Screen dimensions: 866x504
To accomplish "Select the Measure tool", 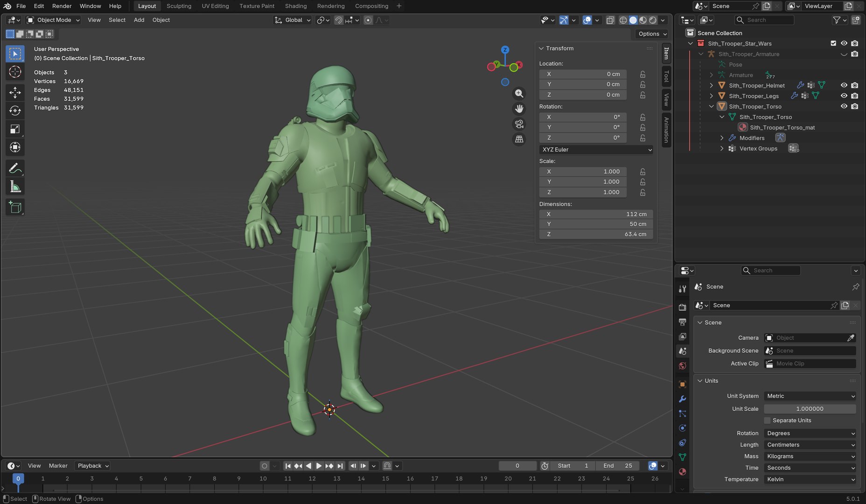I will click(15, 187).
